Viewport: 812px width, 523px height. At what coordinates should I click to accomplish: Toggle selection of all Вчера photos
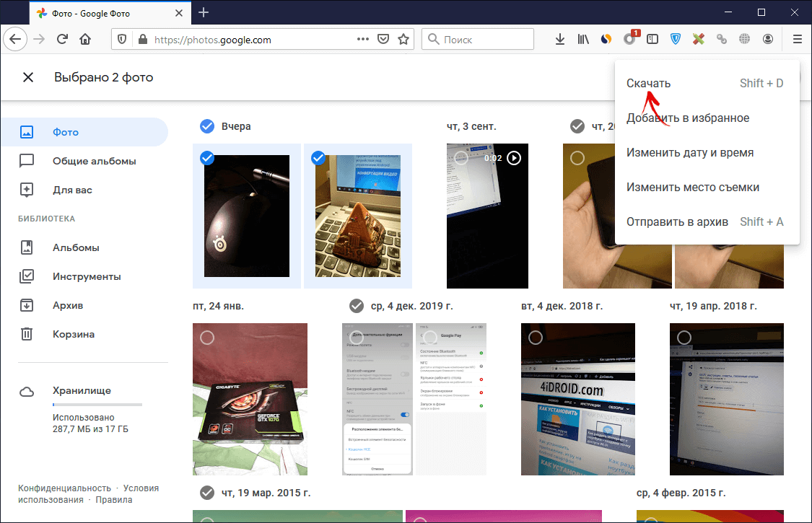[x=207, y=126]
